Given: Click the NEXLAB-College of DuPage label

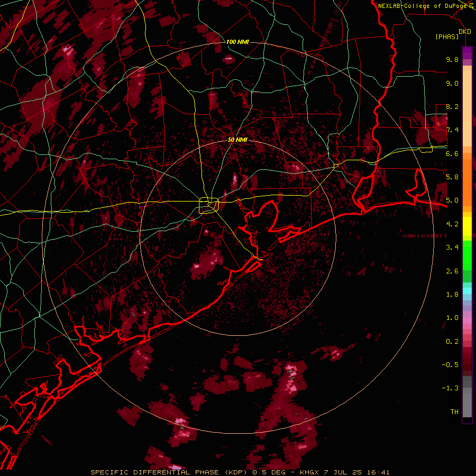Looking at the screenshot, I should pos(424,6).
